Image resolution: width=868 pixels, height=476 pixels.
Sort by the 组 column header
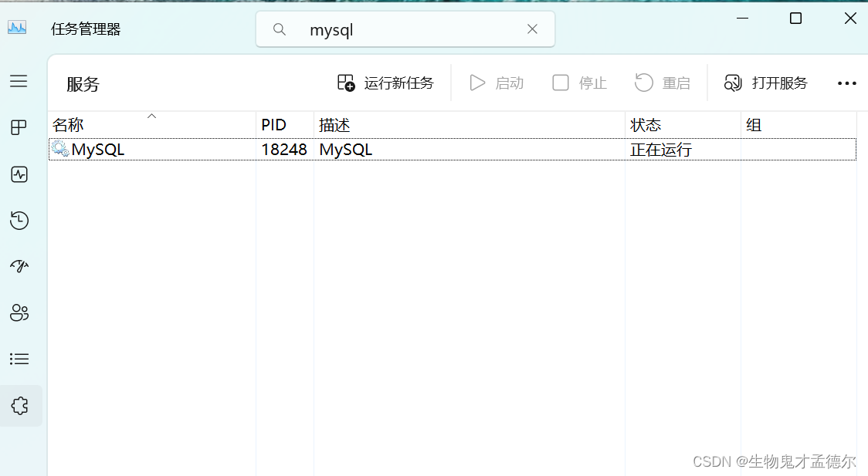pyautogui.click(x=798, y=125)
